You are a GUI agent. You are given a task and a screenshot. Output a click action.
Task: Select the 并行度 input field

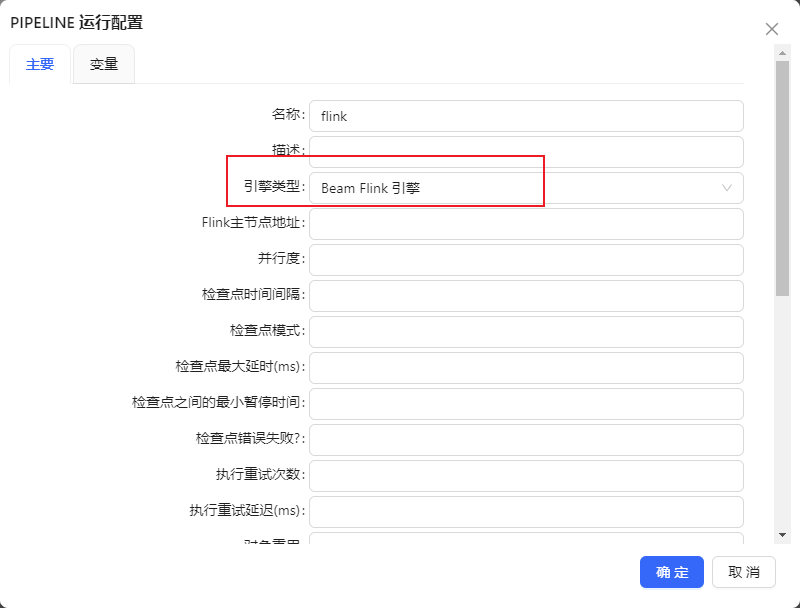pos(526,260)
